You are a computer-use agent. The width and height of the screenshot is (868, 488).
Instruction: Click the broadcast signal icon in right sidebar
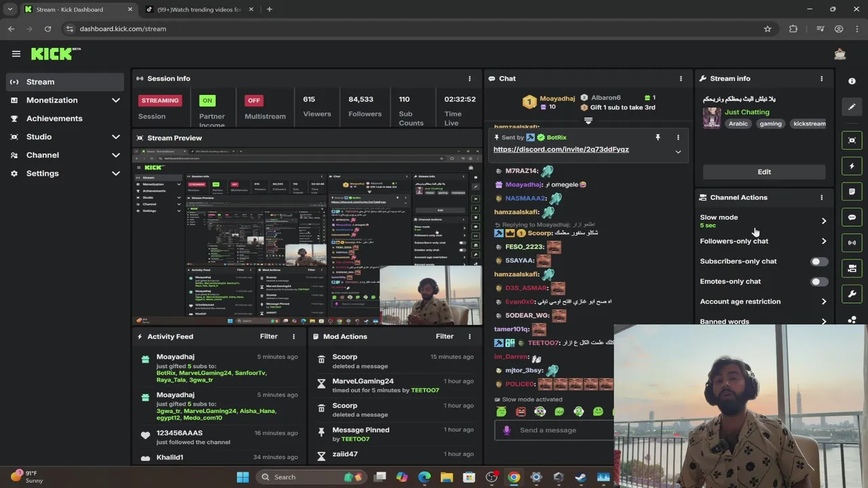click(x=852, y=243)
